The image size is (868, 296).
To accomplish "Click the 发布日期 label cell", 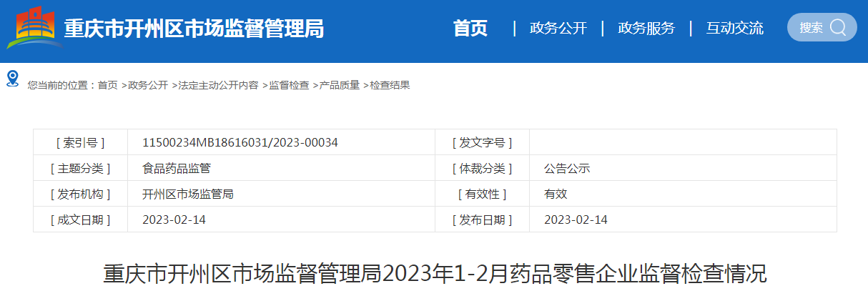I will click(x=482, y=219).
